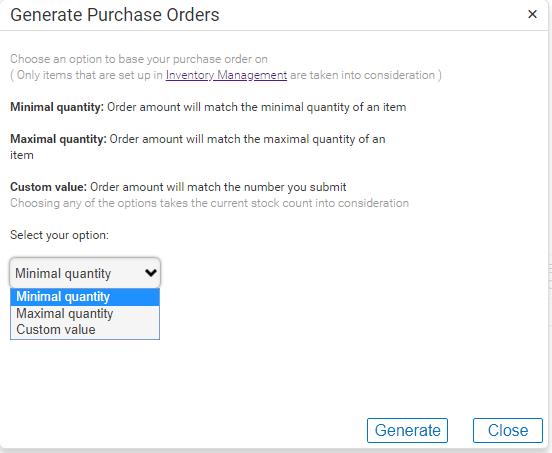
Task: Click the Generate button
Action: click(407, 430)
